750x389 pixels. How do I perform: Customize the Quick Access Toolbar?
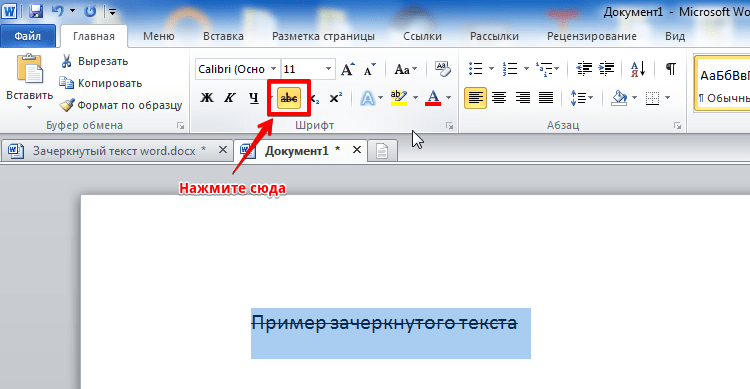tap(112, 11)
